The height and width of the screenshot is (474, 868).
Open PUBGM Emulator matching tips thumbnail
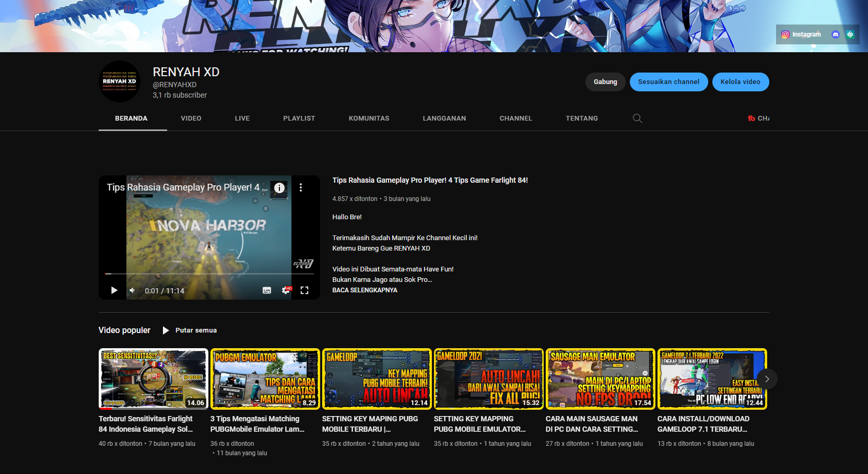(x=265, y=379)
